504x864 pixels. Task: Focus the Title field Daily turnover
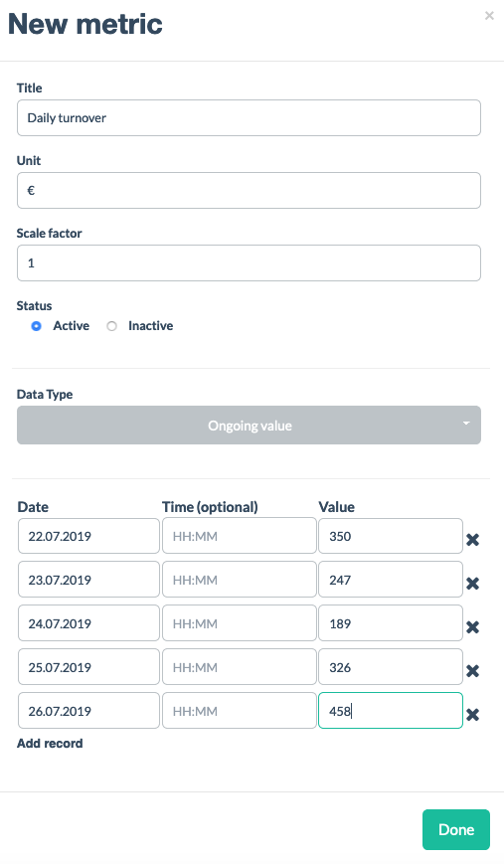(x=249, y=118)
